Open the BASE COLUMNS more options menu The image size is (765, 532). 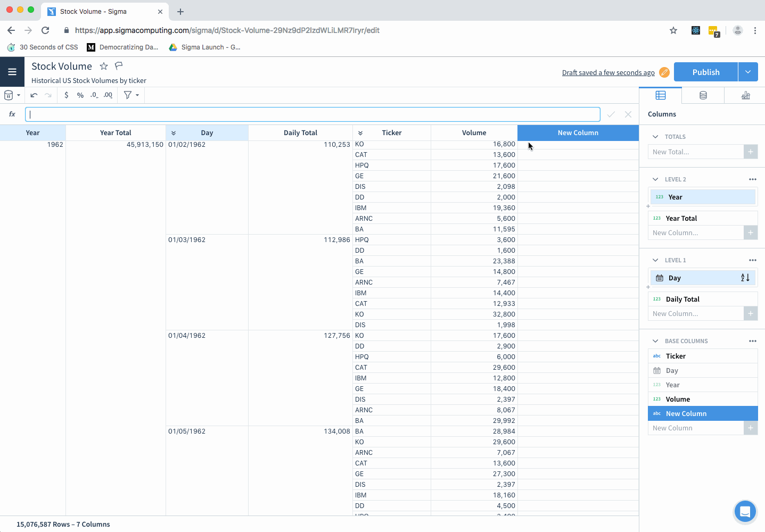pyautogui.click(x=753, y=341)
